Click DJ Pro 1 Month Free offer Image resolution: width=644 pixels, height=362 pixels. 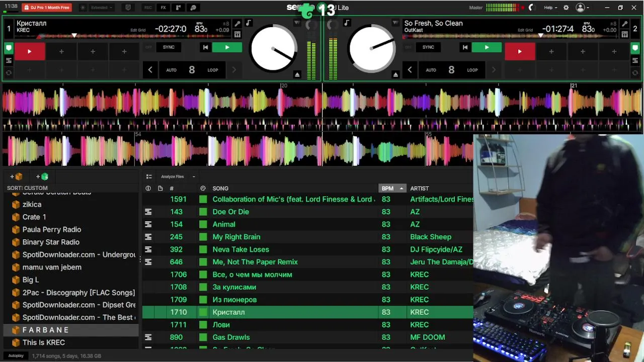click(46, 8)
